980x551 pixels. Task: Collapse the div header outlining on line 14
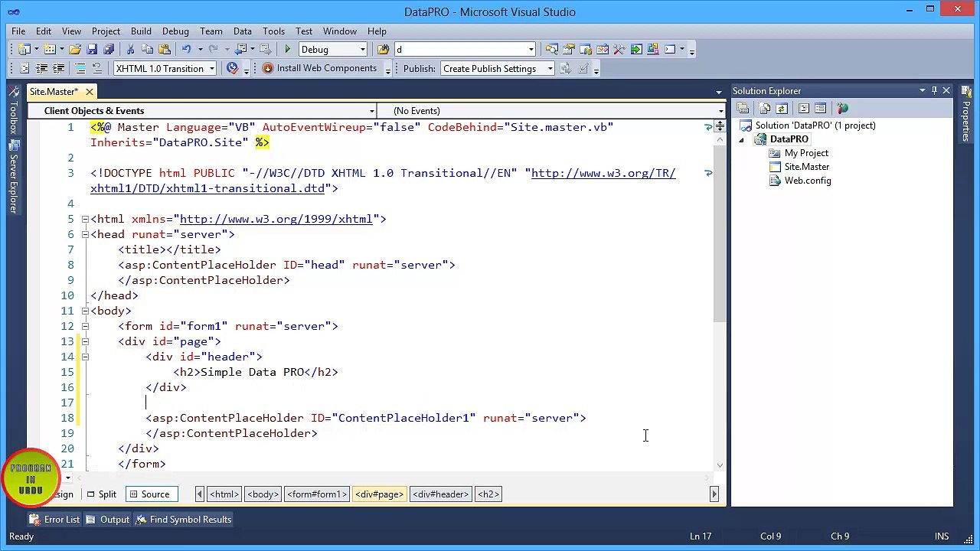(85, 357)
